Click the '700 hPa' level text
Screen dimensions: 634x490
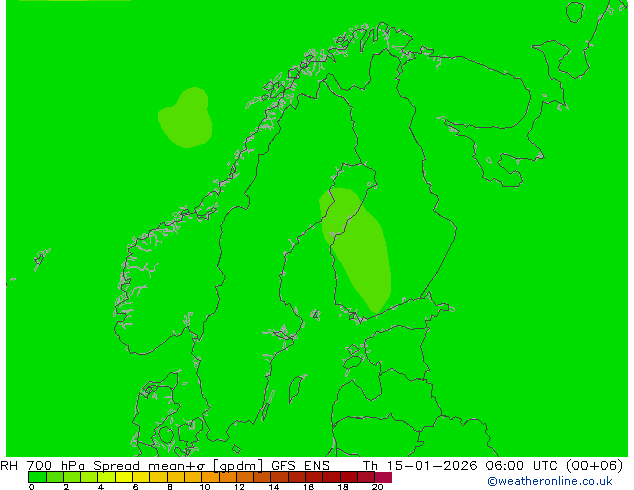(x=55, y=465)
